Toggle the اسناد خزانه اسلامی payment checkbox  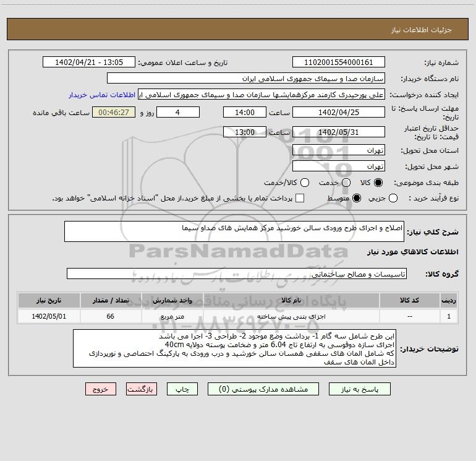(x=300, y=198)
